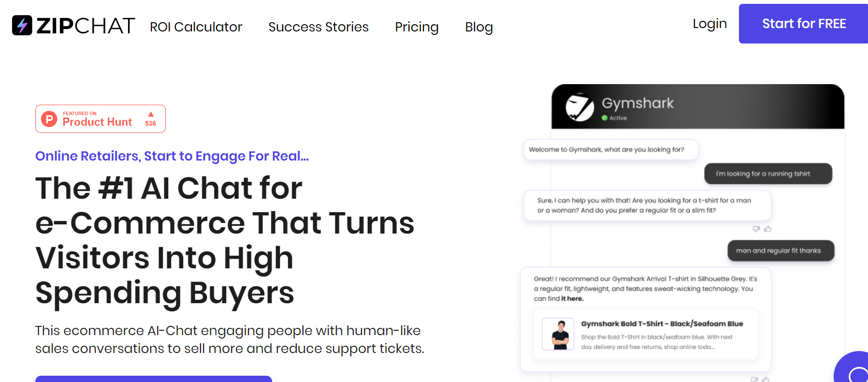
Task: Click the thumbs down icon below the product card
Action: pyautogui.click(x=753, y=380)
